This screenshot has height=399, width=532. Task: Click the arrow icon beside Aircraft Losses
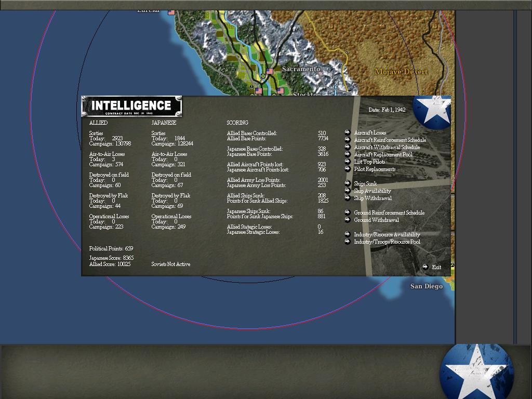[348, 132]
